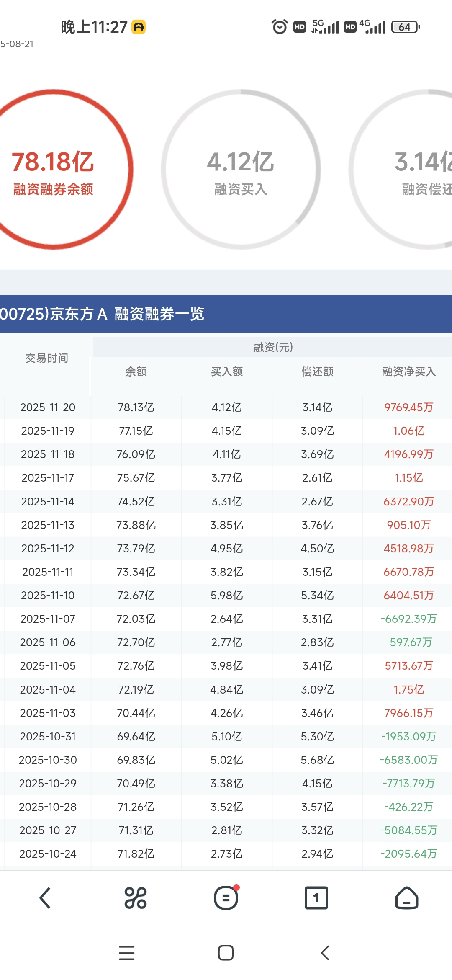Tap the -5084.55万 net buy value
The image size is (452, 980).
(x=409, y=830)
